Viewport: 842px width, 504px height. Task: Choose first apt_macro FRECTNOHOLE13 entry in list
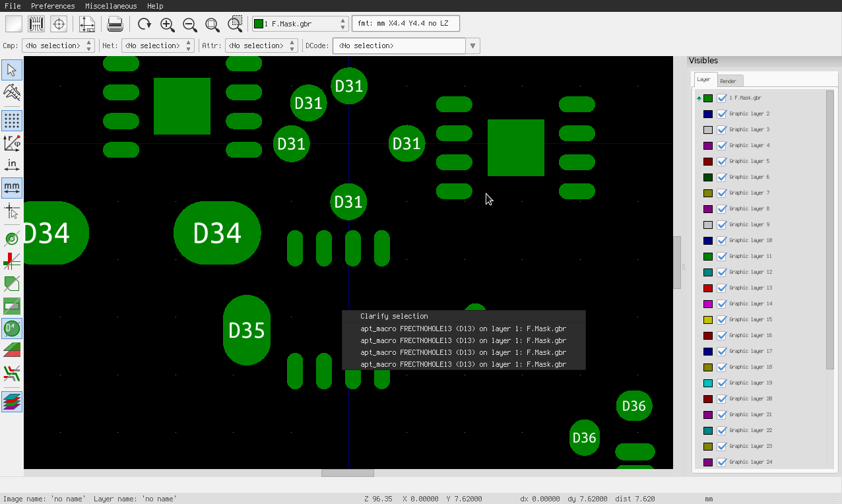click(463, 329)
